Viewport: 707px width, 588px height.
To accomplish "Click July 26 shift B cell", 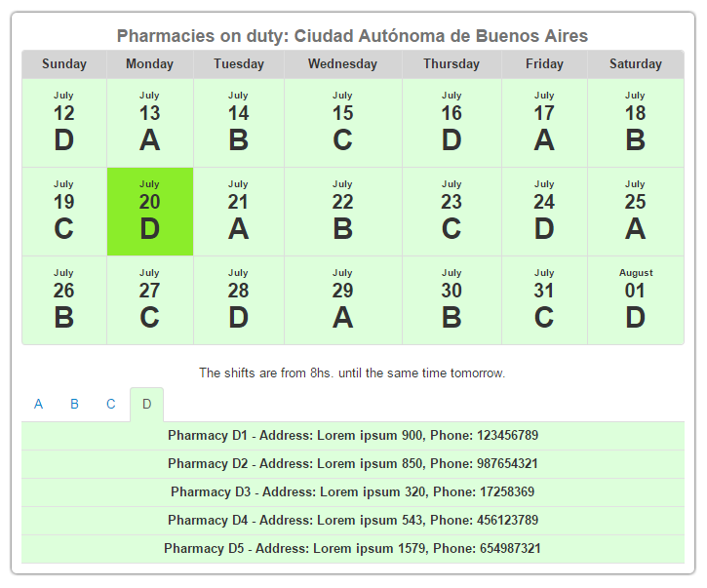I will point(63,300).
